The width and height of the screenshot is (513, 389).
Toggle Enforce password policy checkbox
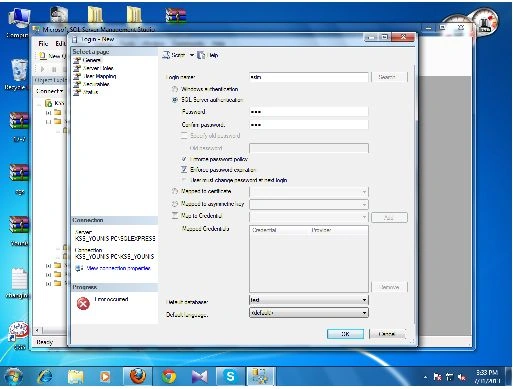184,159
